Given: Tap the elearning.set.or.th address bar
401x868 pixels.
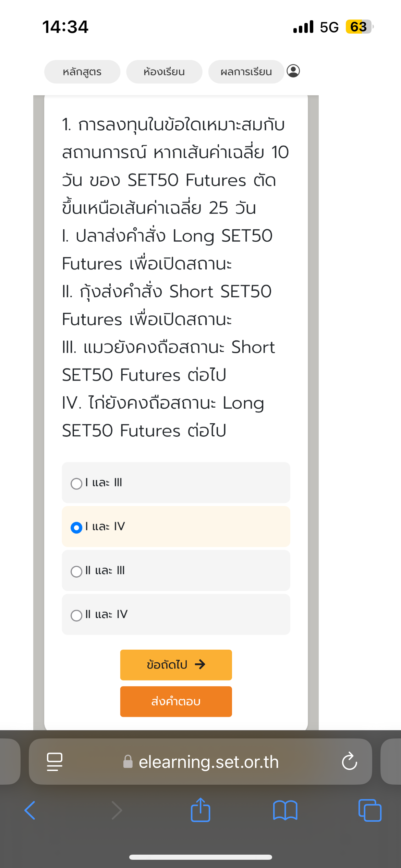Looking at the screenshot, I should click(208, 762).
